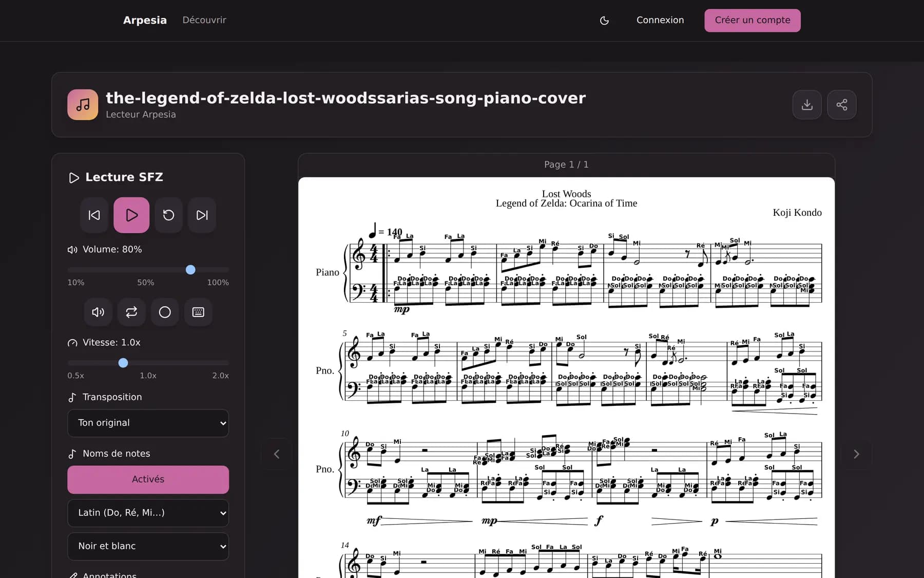Open the Latin (Do, Ré, Mi...) dropdown
Screen dimensions: 924x578
(x=148, y=513)
